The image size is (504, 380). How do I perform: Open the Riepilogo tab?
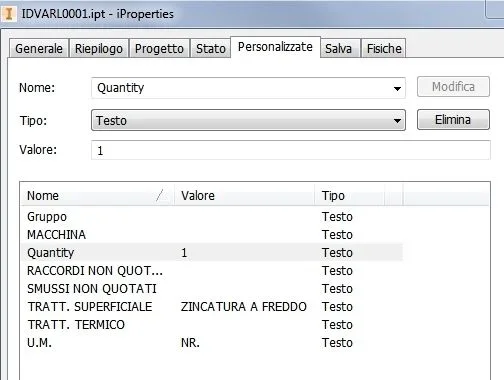click(x=99, y=48)
